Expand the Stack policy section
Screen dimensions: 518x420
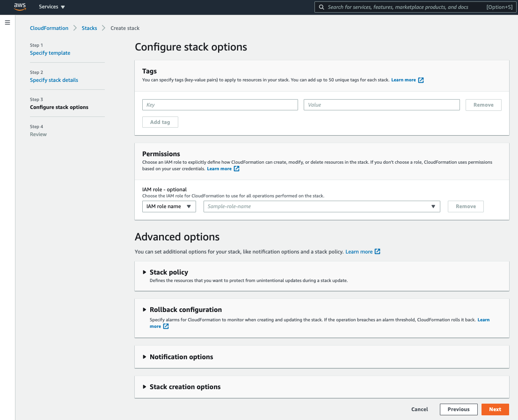point(169,272)
